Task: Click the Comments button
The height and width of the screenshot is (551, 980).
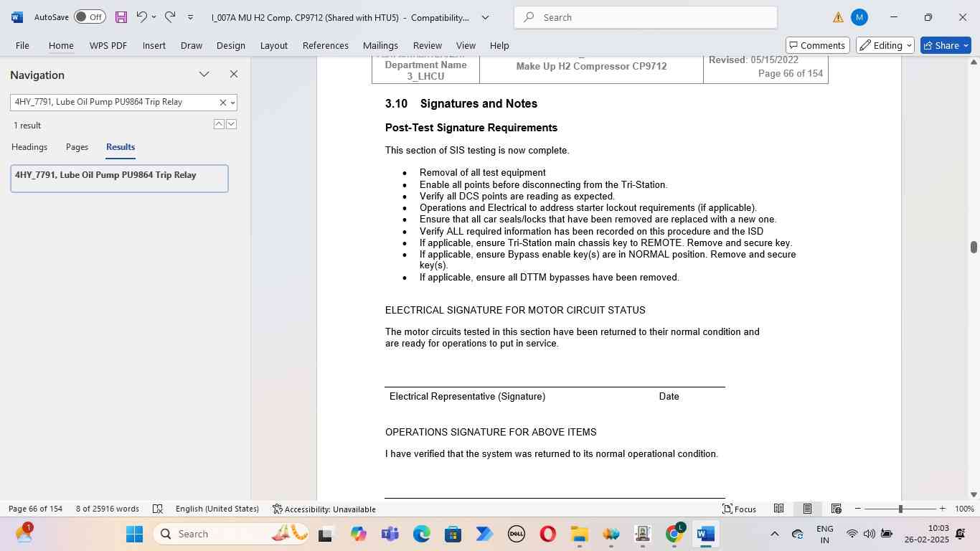Action: [818, 45]
